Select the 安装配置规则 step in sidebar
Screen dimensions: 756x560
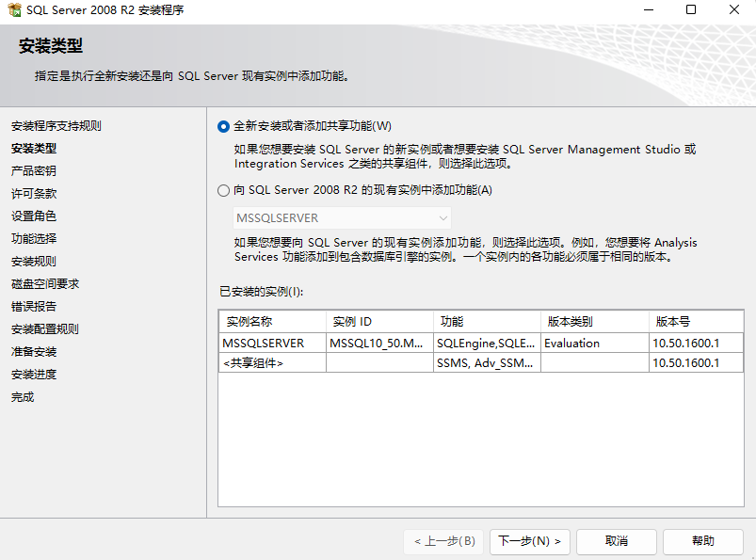(45, 329)
